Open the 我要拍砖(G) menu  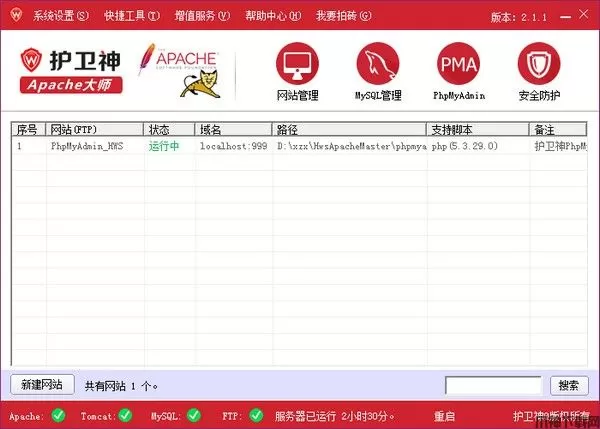point(343,16)
